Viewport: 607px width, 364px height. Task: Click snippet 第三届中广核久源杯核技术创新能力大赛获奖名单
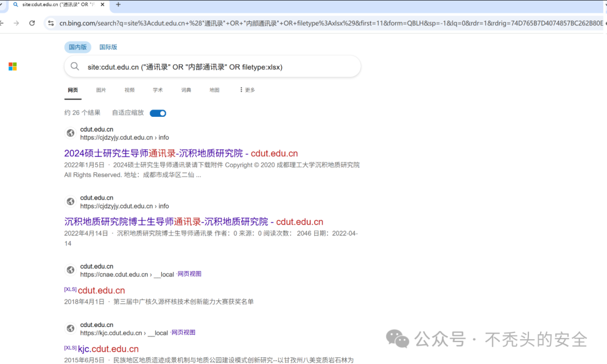183,301
